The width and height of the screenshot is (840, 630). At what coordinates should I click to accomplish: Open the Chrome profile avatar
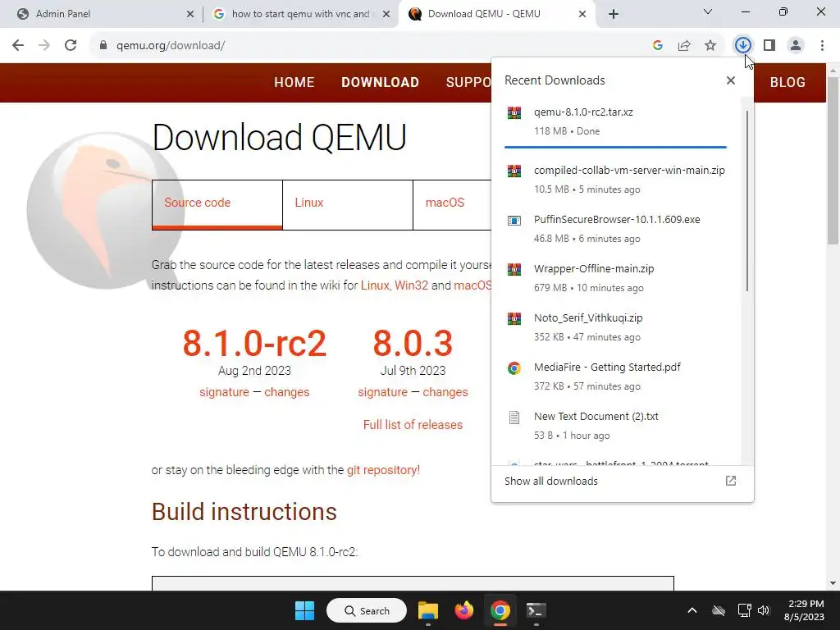click(x=796, y=46)
